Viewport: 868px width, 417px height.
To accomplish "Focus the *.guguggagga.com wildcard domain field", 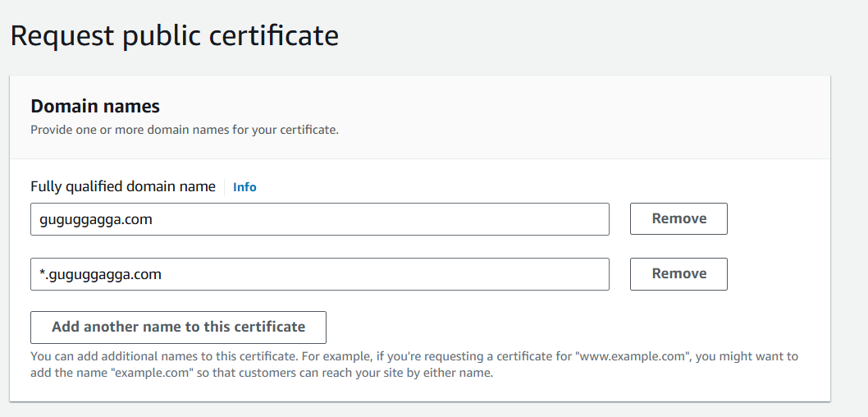I will pos(319,274).
